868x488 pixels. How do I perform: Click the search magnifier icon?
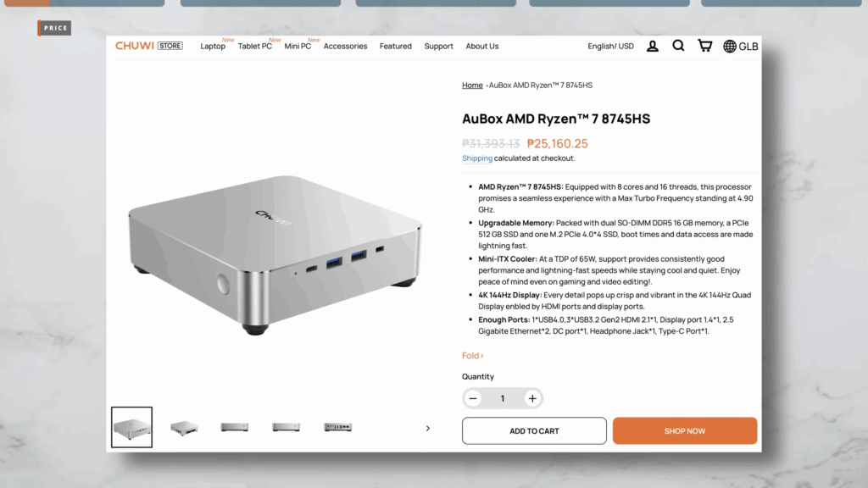(x=678, y=46)
